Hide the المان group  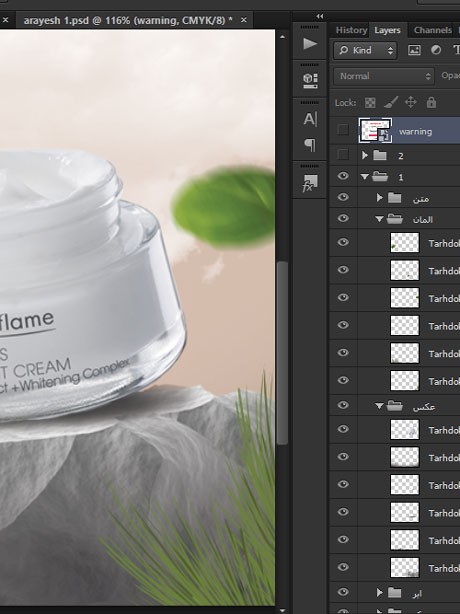point(343,218)
